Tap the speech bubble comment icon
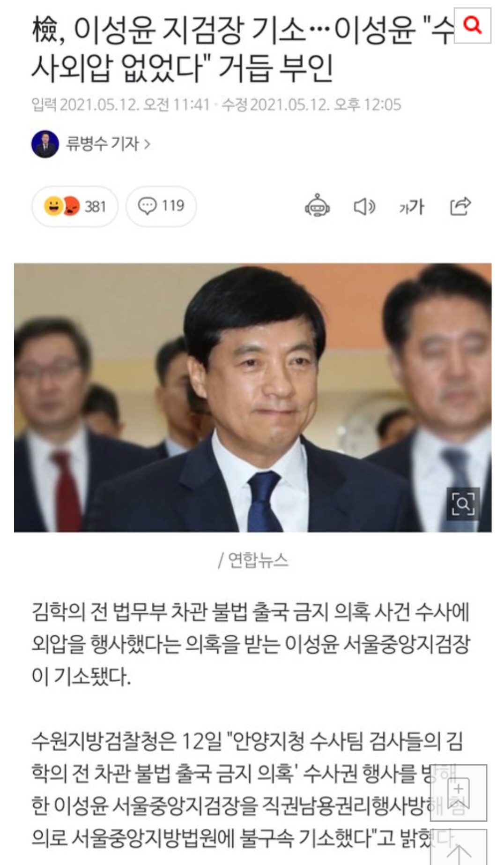Viewport: 504px width, 865px height. point(147,206)
